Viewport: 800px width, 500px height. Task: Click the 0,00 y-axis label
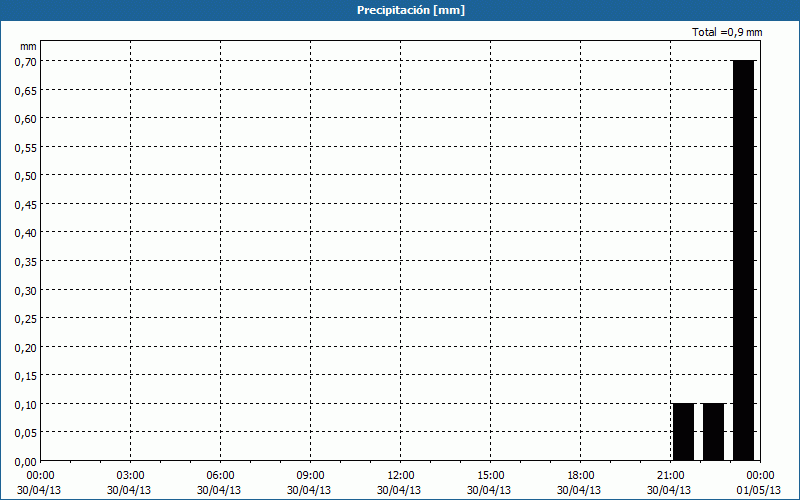pos(26,462)
